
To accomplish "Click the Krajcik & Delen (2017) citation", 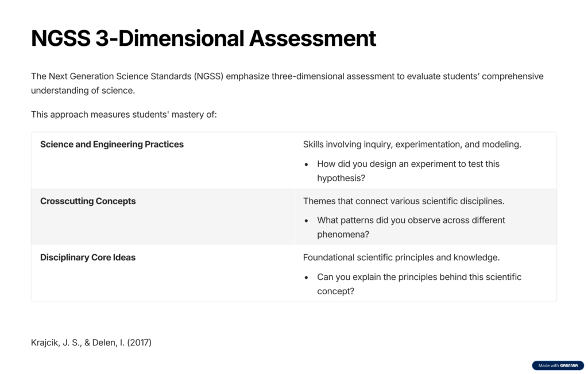I will [91, 342].
